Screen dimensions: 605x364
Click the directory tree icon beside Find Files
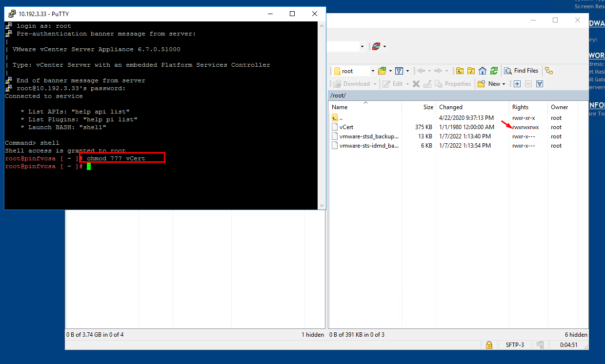click(549, 71)
